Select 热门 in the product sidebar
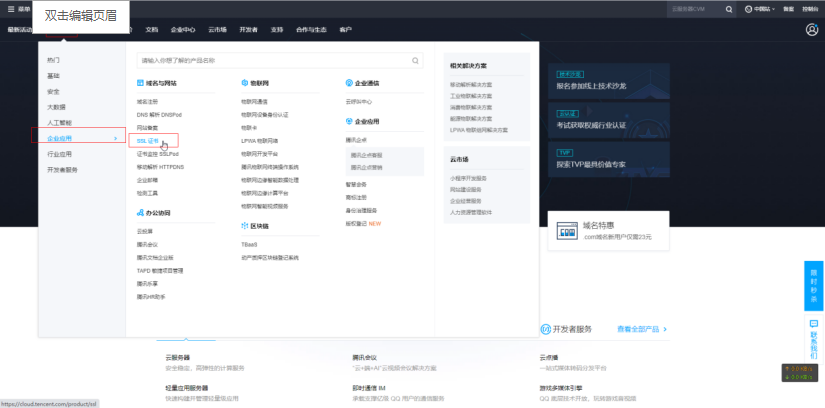This screenshot has height=408, width=825. 53,60
